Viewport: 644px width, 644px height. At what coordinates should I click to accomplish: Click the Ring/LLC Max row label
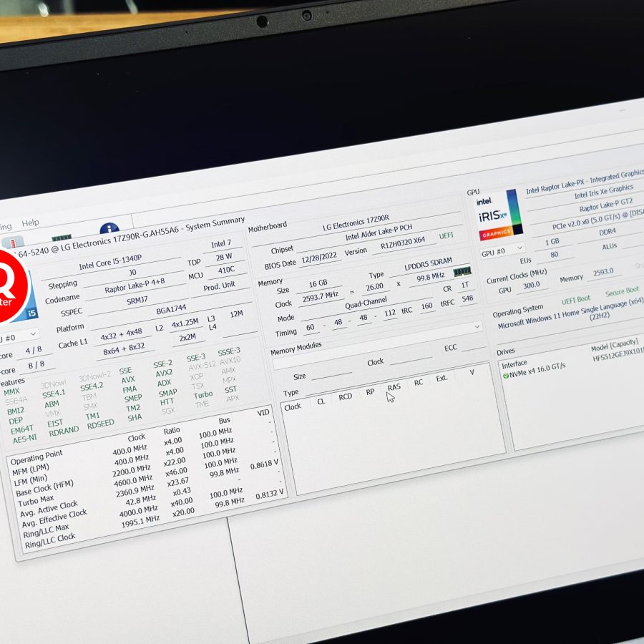point(46,530)
